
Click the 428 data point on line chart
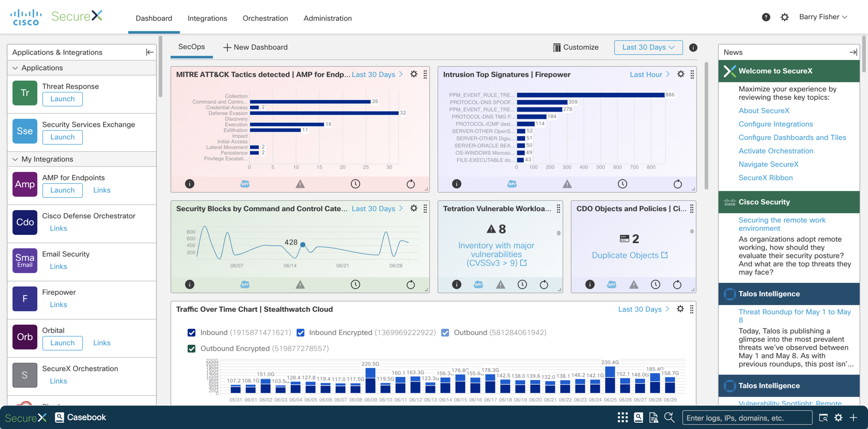coord(303,244)
